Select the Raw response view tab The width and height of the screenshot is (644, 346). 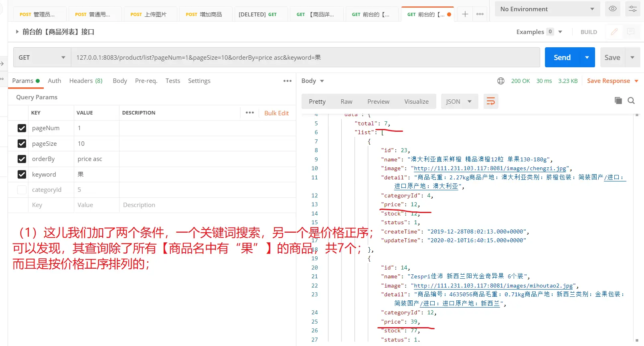tap(346, 102)
